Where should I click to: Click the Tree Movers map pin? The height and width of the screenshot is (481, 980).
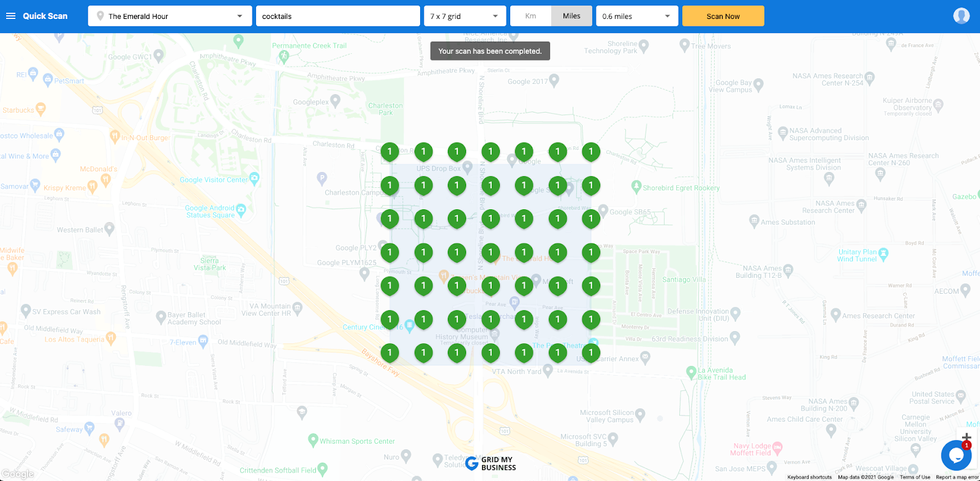[685, 45]
